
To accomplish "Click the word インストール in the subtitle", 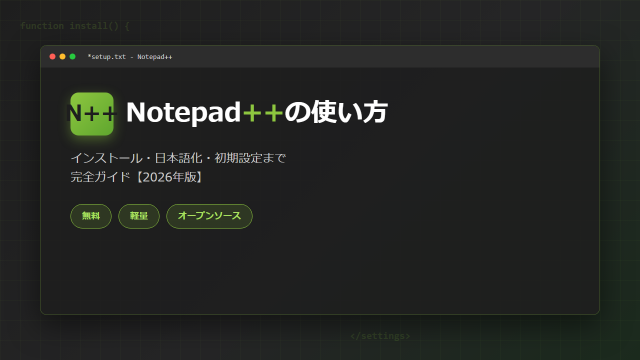I will (107, 158).
